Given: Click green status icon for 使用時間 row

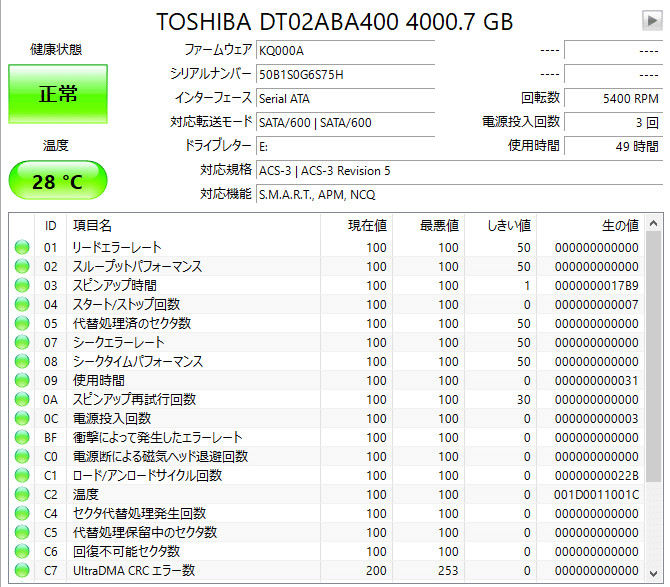Looking at the screenshot, I should click(22, 380).
